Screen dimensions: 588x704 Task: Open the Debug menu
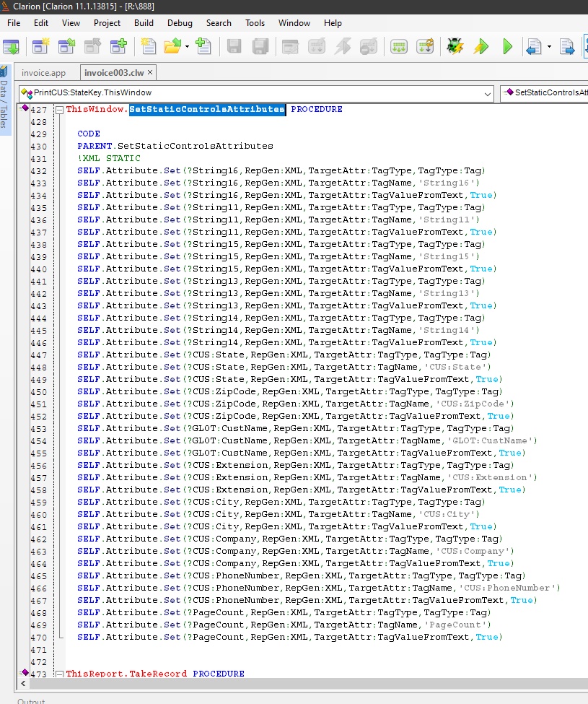point(180,23)
